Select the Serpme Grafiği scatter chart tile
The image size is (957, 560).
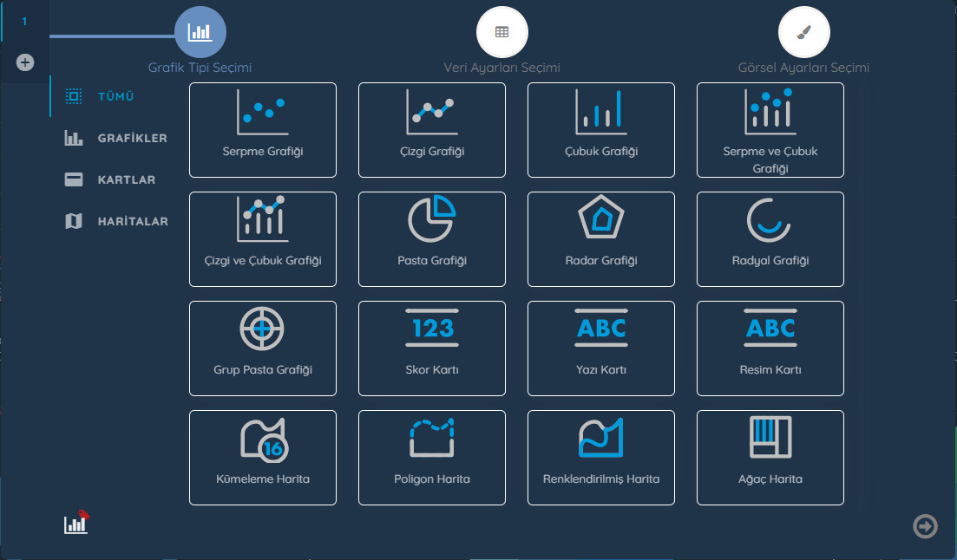(262, 130)
